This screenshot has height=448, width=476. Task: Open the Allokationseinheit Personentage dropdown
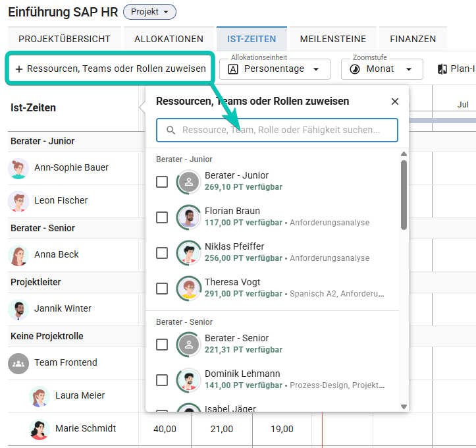click(x=275, y=69)
